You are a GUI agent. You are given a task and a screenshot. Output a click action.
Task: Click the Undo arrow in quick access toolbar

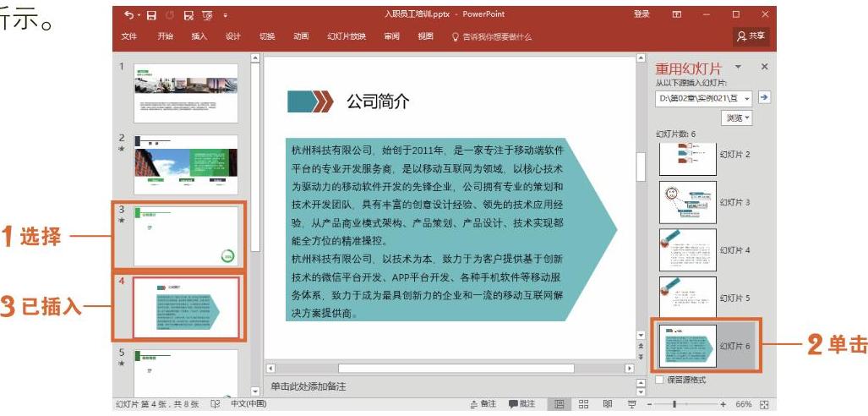[x=128, y=15]
